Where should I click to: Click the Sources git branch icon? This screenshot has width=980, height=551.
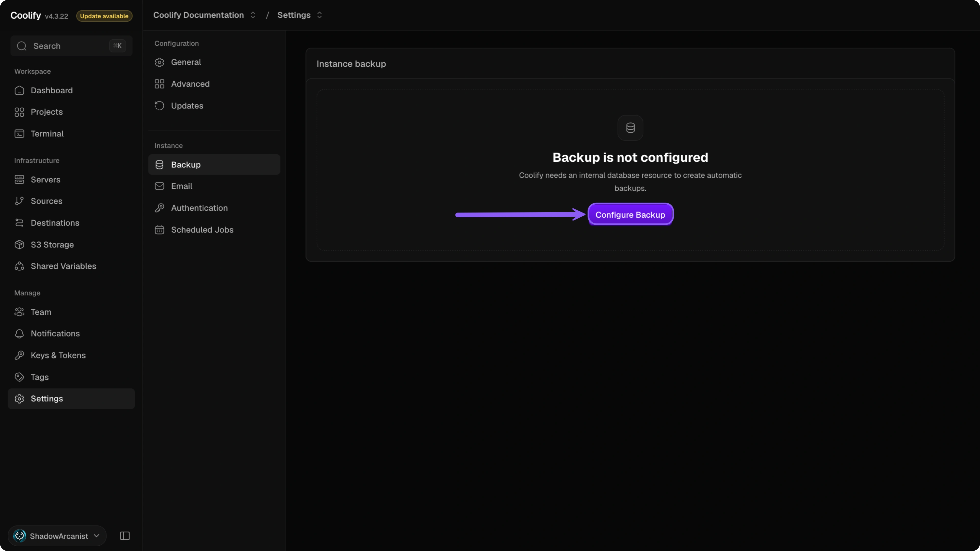tap(19, 201)
